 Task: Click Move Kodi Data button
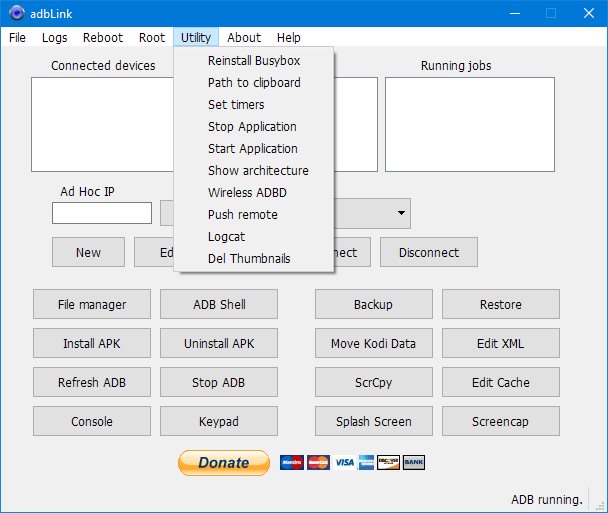374,343
